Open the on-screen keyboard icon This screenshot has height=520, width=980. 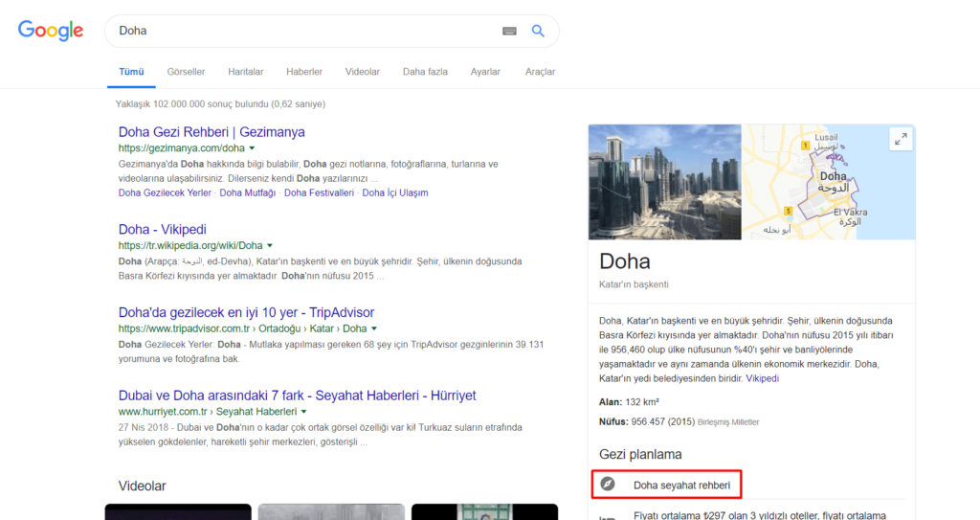click(x=509, y=31)
